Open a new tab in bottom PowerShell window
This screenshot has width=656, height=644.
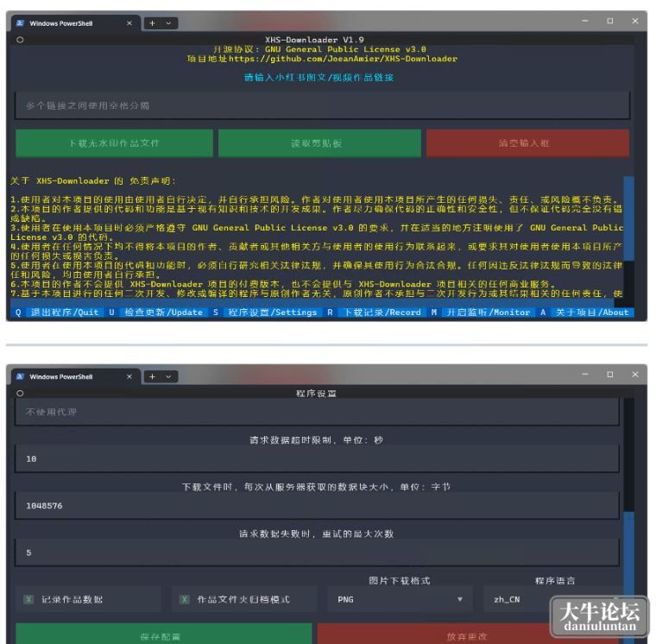(152, 376)
